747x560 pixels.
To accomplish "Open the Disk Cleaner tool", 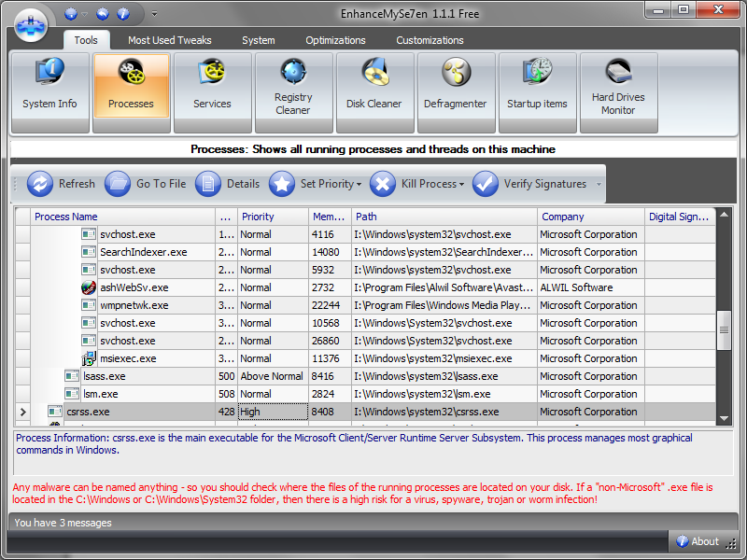I will (373, 91).
